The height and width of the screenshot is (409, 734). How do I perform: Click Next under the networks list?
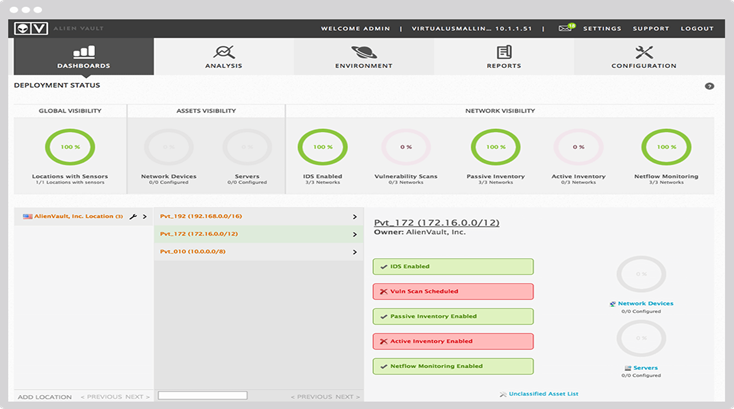tap(347, 397)
